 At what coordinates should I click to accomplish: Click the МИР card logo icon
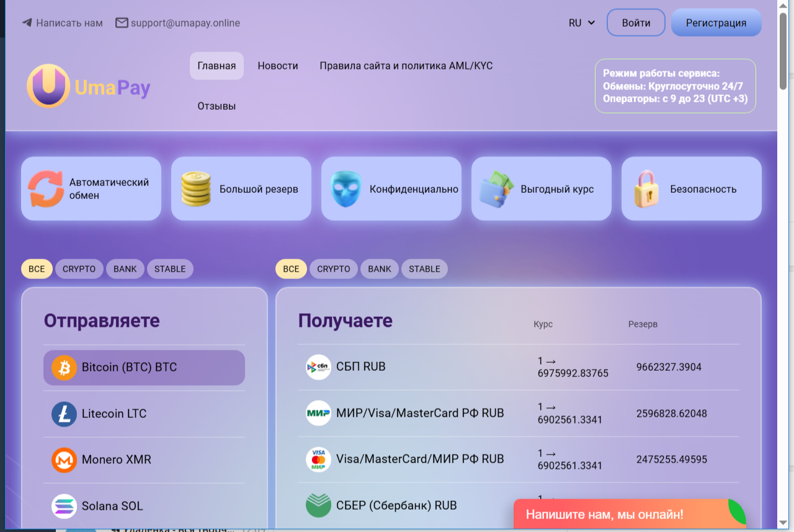(318, 413)
